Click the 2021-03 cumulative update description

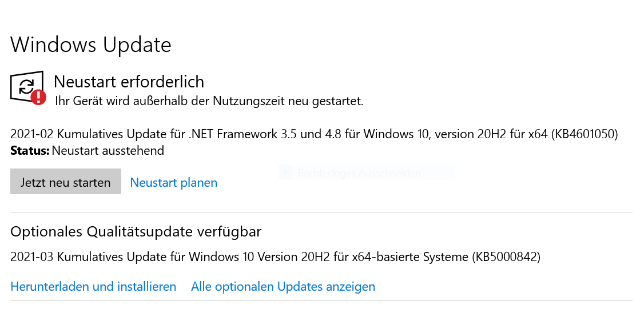240,257
